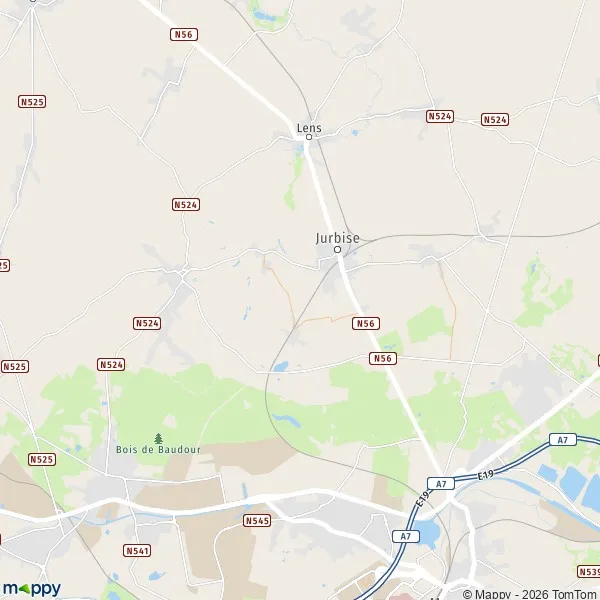This screenshot has width=600, height=600.
Task: Click the N541 road shield
Action: [137, 551]
